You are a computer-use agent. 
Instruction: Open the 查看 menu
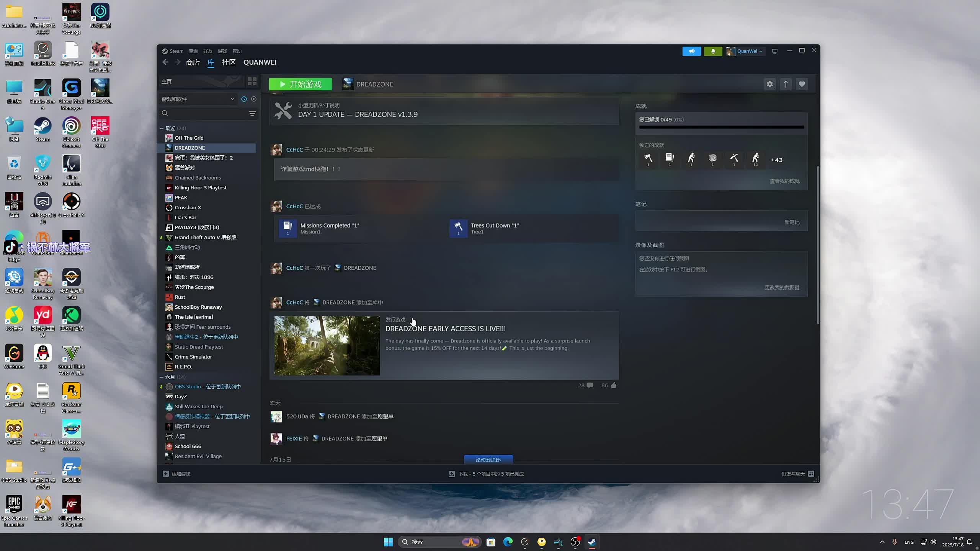[193, 51]
